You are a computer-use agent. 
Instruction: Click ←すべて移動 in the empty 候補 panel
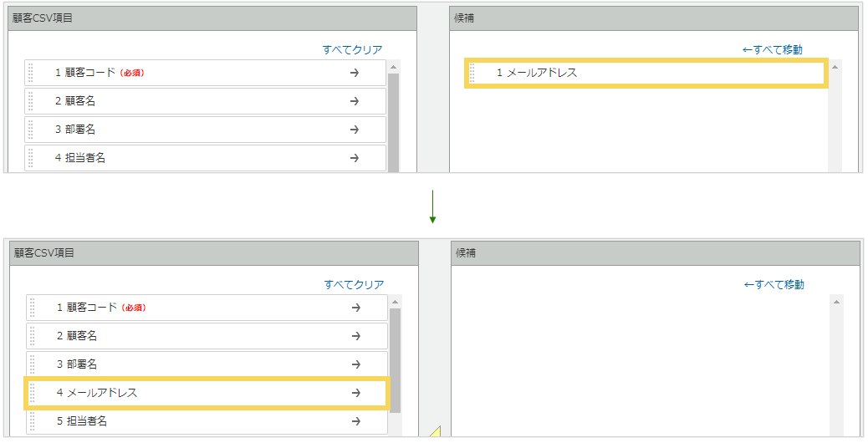tap(774, 285)
